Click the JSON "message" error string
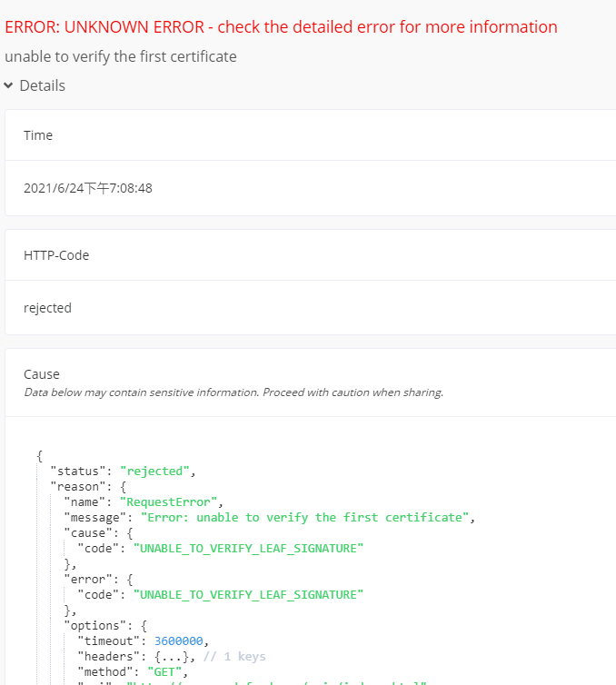The width and height of the screenshot is (616, 685). [308, 517]
